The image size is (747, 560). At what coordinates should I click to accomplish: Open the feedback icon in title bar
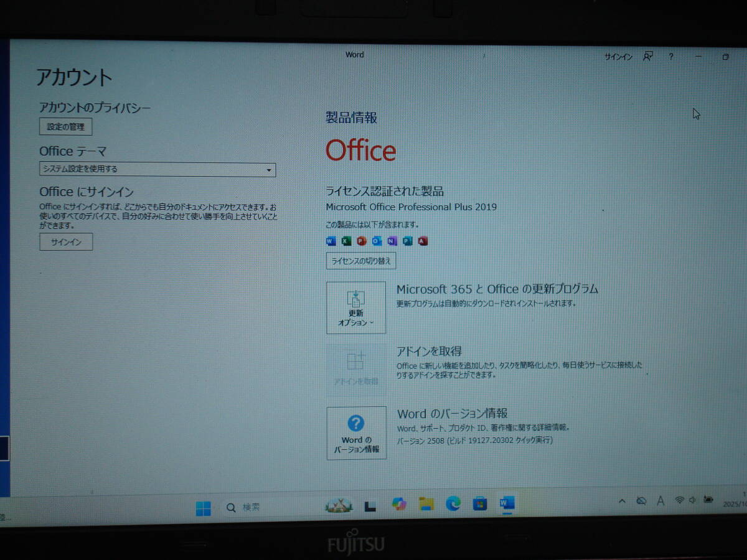pos(648,57)
